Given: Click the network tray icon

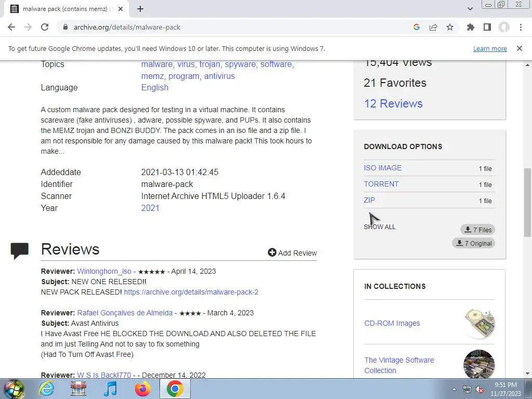Looking at the screenshot, I should point(467,389).
